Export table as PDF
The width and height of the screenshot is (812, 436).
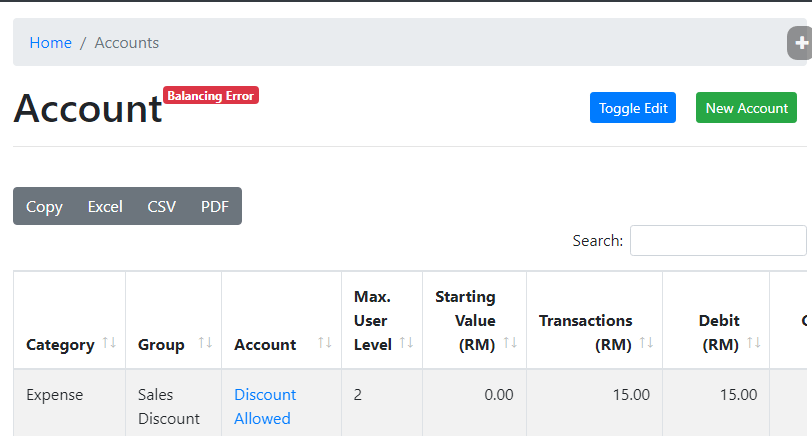pos(215,207)
